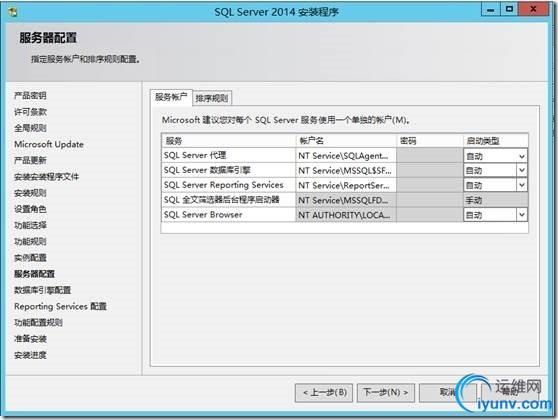Click 全局规则 step in sidebar
The width and height of the screenshot is (558, 420).
pyautogui.click(x=30, y=128)
